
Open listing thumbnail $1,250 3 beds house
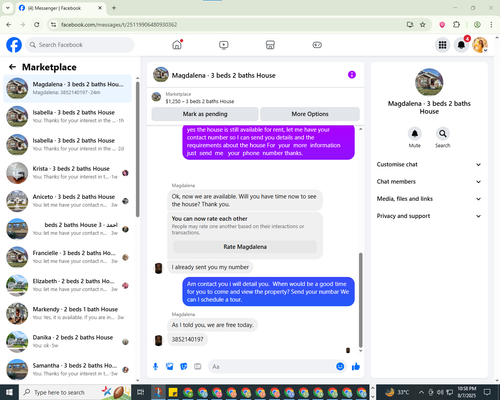pos(156,97)
